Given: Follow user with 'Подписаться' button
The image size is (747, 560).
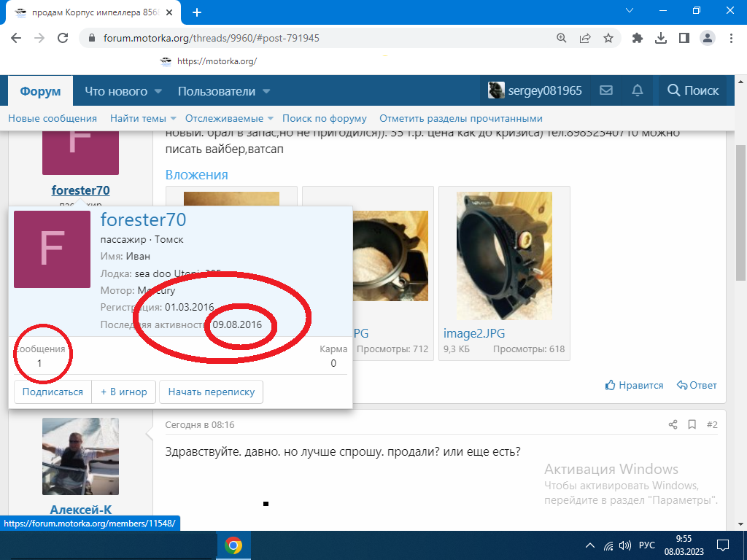Looking at the screenshot, I should click(x=53, y=392).
